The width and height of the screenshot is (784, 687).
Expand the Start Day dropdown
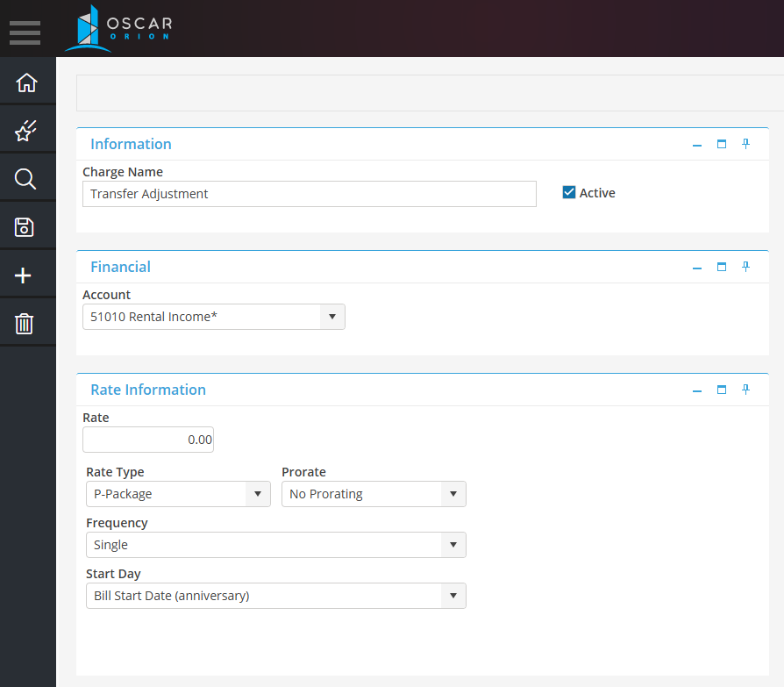453,596
